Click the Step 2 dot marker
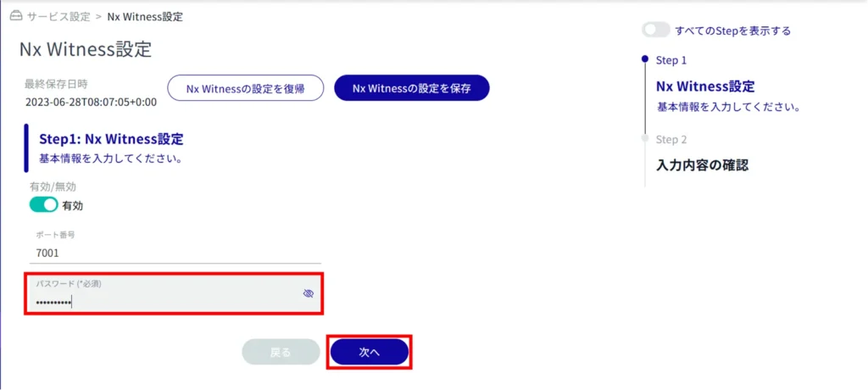868x390 pixels. coord(644,138)
